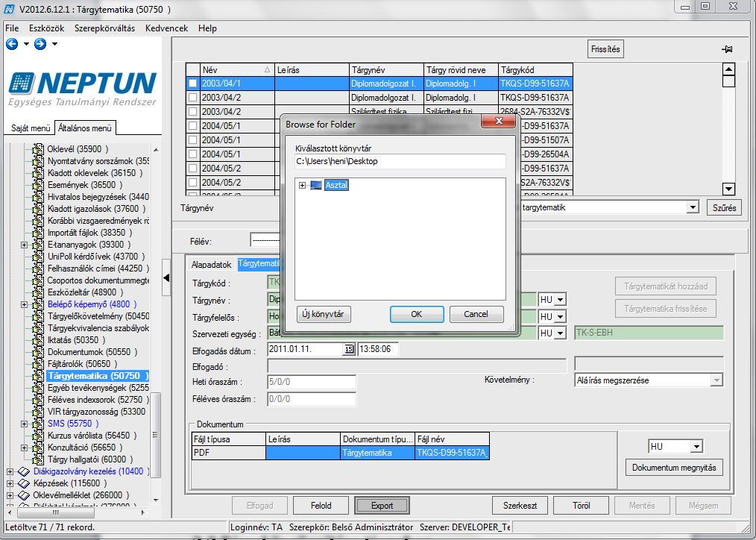Expand the Konzultáció (56650) node
Screen dimensions: 756x540
(24, 448)
